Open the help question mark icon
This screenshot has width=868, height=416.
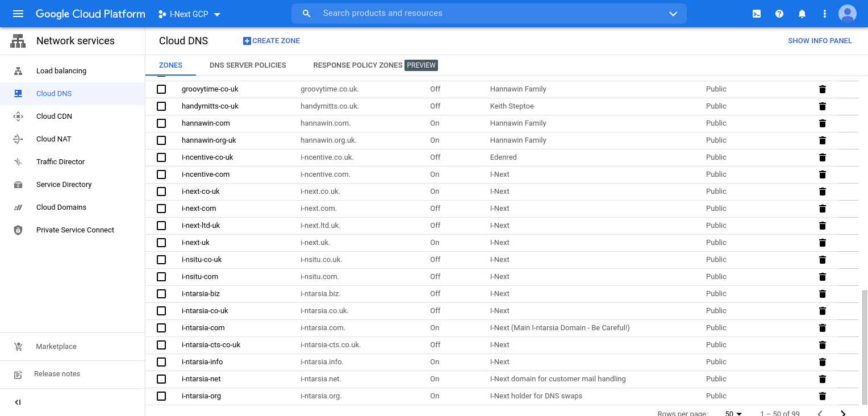click(x=779, y=14)
